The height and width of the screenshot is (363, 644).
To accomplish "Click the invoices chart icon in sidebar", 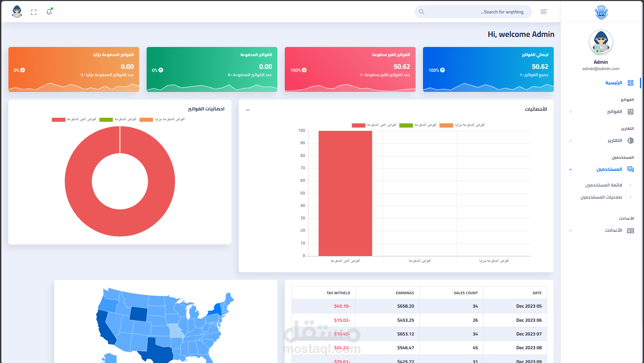I will [x=631, y=112].
